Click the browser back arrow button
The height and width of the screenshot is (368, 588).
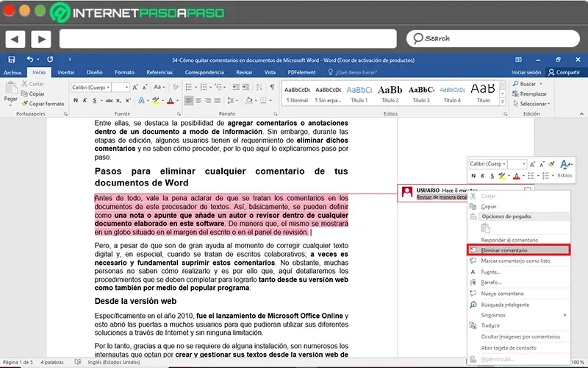click(x=16, y=38)
